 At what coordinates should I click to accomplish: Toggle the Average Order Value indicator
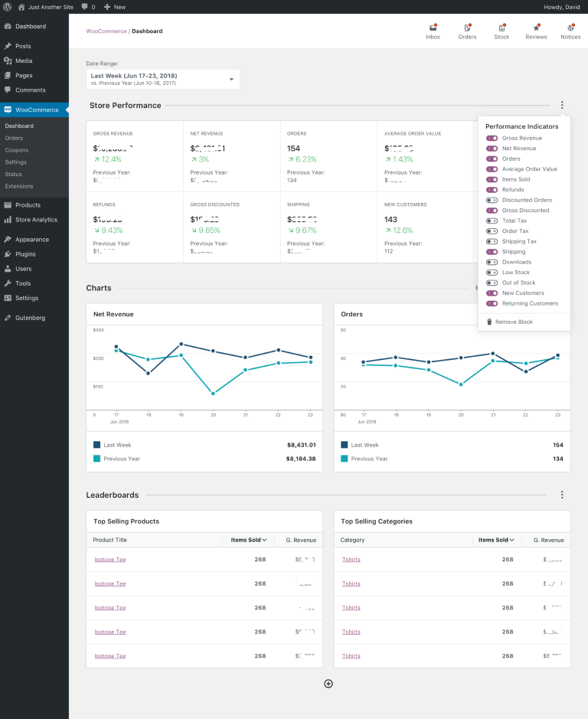(x=492, y=169)
